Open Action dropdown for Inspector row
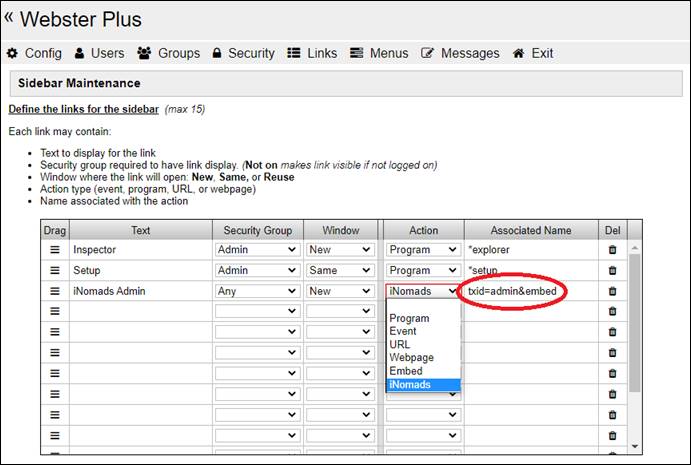 point(423,249)
